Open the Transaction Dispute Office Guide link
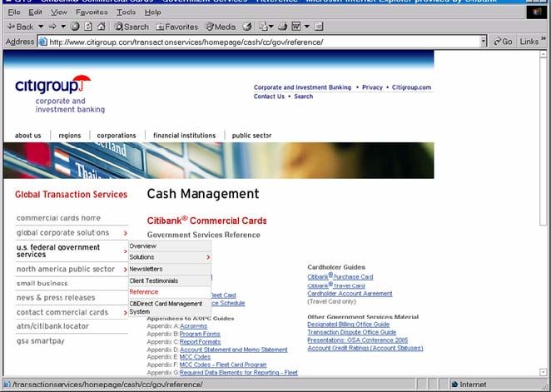Image resolution: width=551 pixels, height=392 pixels. coord(352,332)
